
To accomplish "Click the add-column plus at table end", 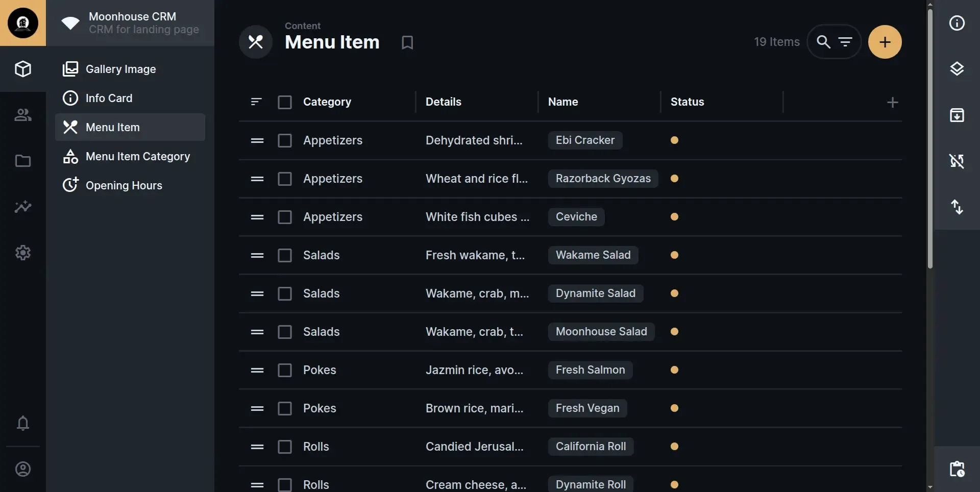I will [x=893, y=102].
